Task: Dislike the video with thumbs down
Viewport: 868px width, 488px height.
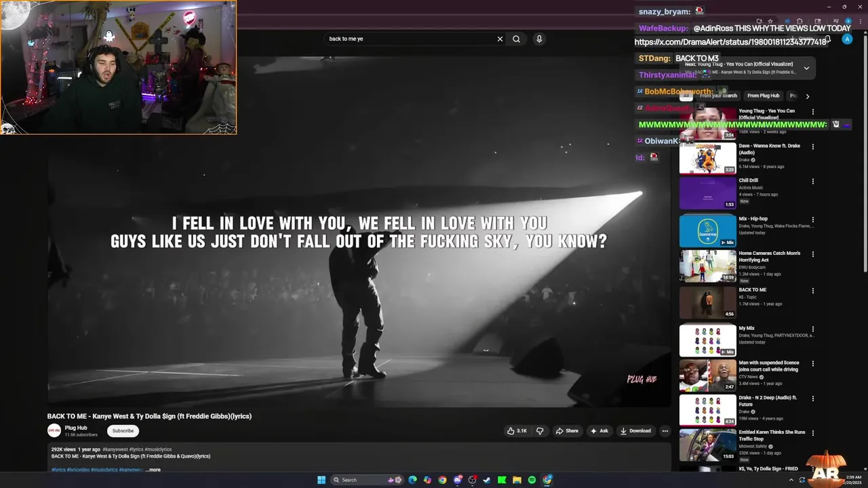Action: [540, 430]
